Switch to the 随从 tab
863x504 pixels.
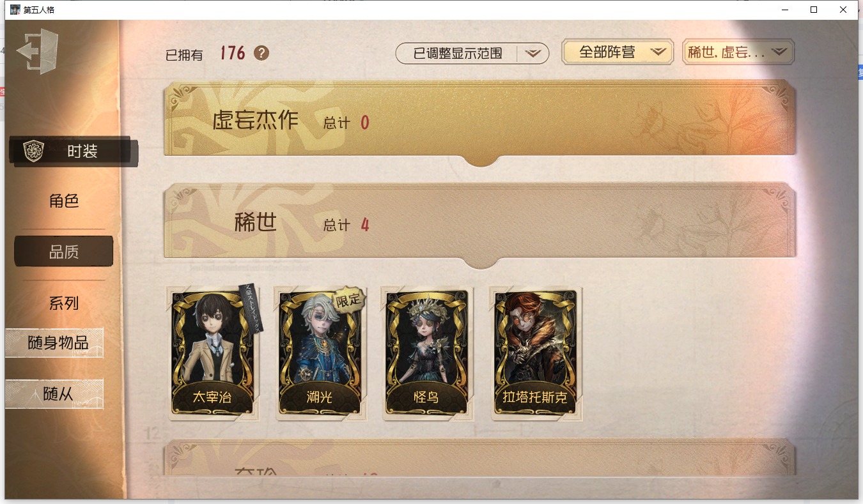click(x=54, y=394)
